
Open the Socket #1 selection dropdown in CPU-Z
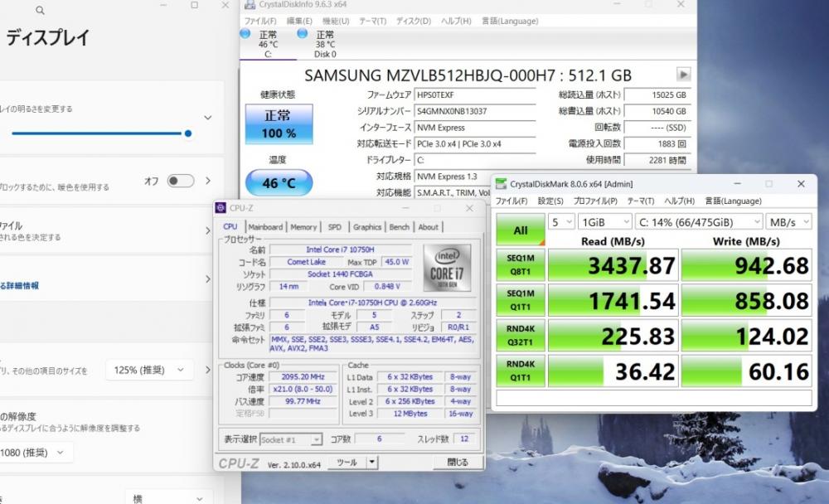tap(290, 439)
